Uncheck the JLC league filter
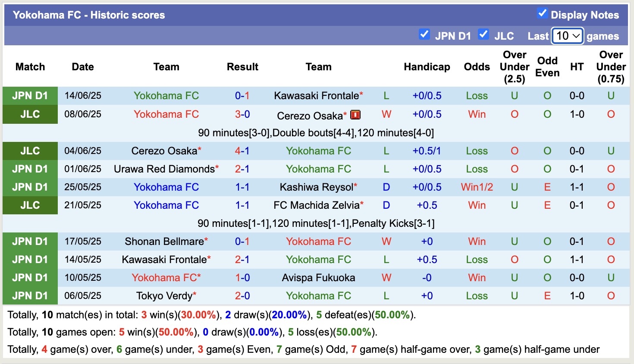The image size is (634, 364). [x=483, y=35]
